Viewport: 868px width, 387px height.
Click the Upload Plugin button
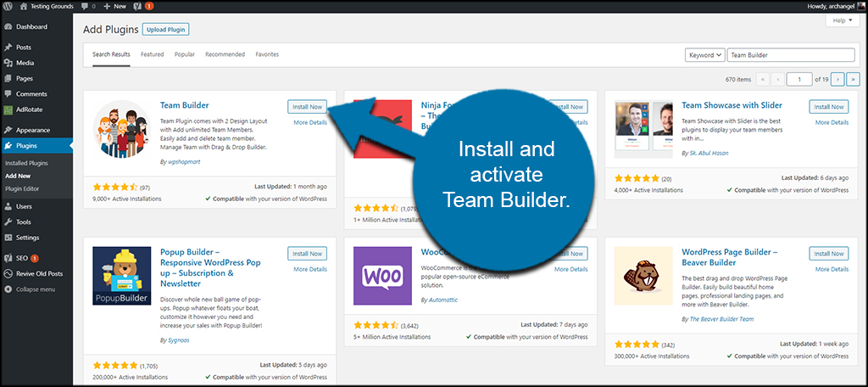click(165, 30)
